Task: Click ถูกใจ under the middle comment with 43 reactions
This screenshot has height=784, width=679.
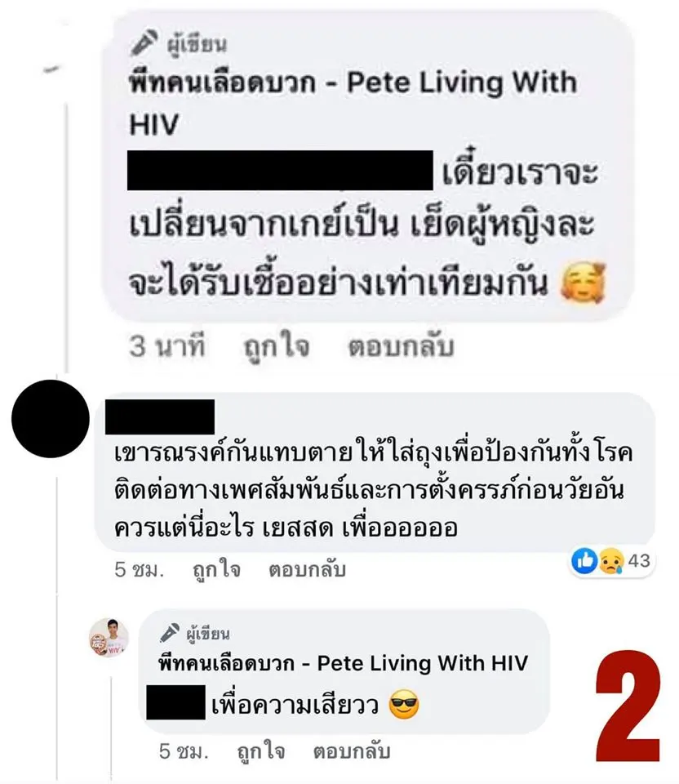Action: click(217, 569)
